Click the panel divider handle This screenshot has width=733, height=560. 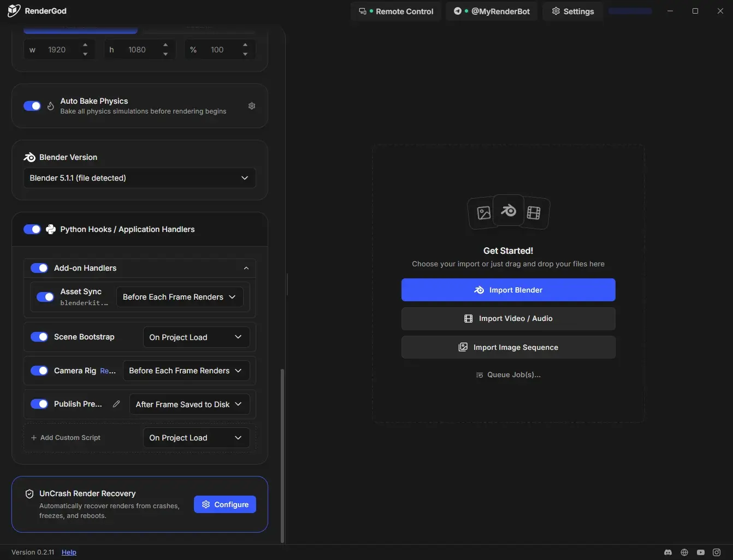coord(287,284)
